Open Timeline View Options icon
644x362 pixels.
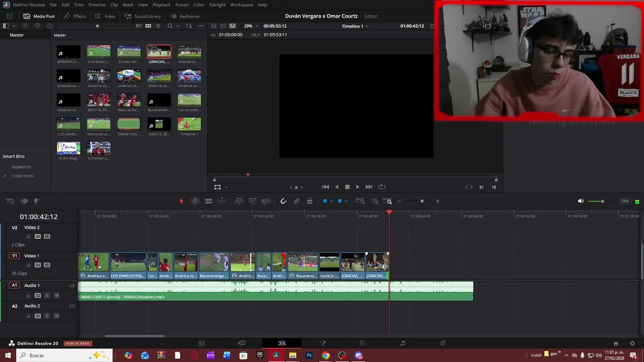(10, 201)
